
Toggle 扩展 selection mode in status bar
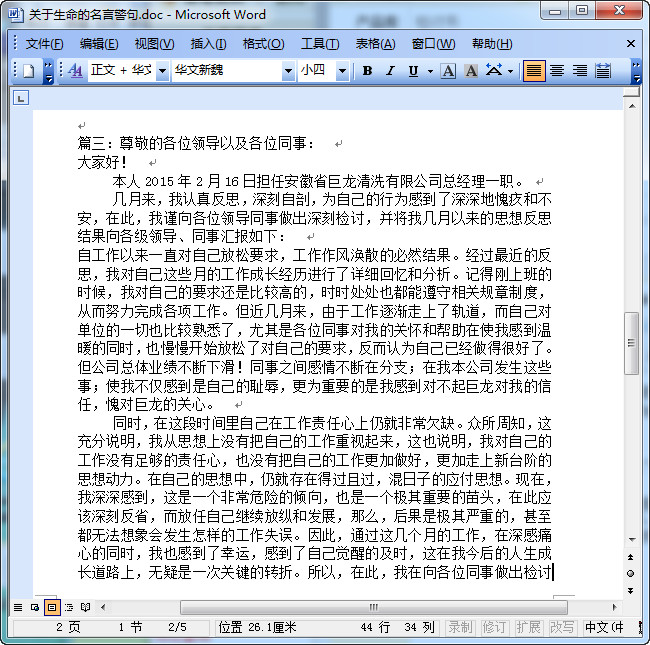point(528,627)
